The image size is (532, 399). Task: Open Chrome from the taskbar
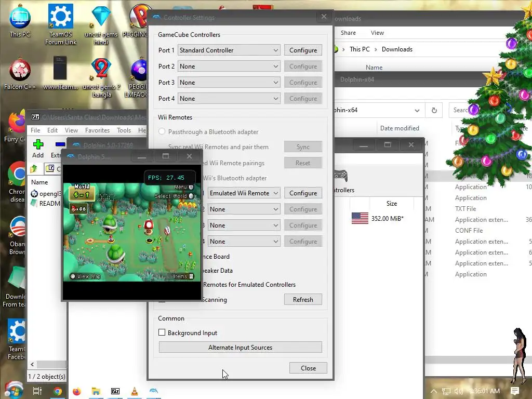(57, 392)
